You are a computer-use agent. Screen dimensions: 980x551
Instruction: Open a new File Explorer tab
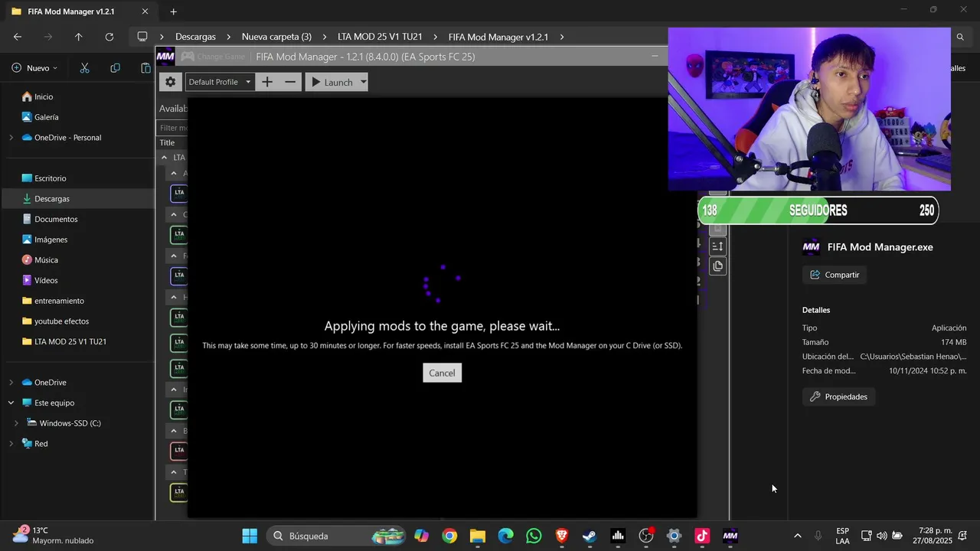click(x=173, y=11)
